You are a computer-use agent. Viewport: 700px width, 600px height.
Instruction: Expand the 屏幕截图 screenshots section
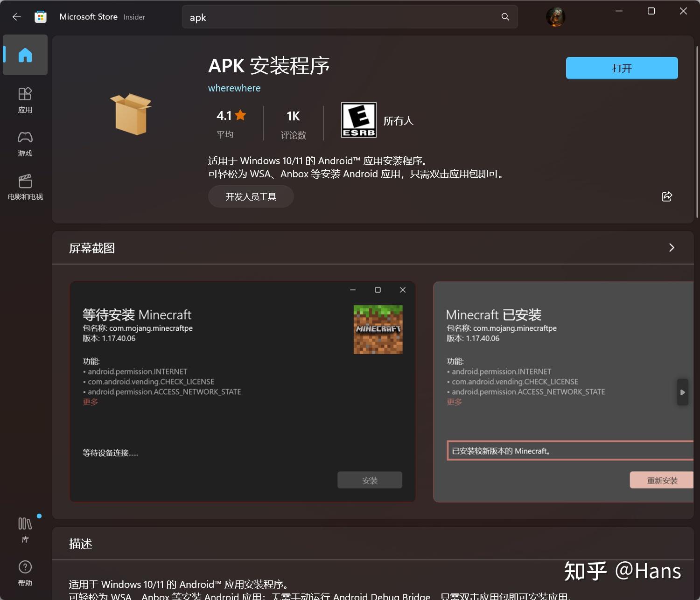672,248
